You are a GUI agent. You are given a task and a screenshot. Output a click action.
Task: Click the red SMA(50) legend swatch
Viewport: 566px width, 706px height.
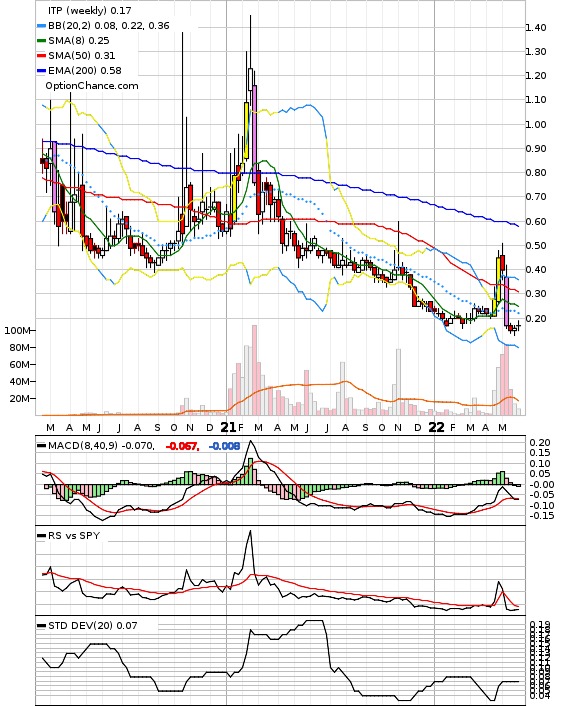point(41,56)
